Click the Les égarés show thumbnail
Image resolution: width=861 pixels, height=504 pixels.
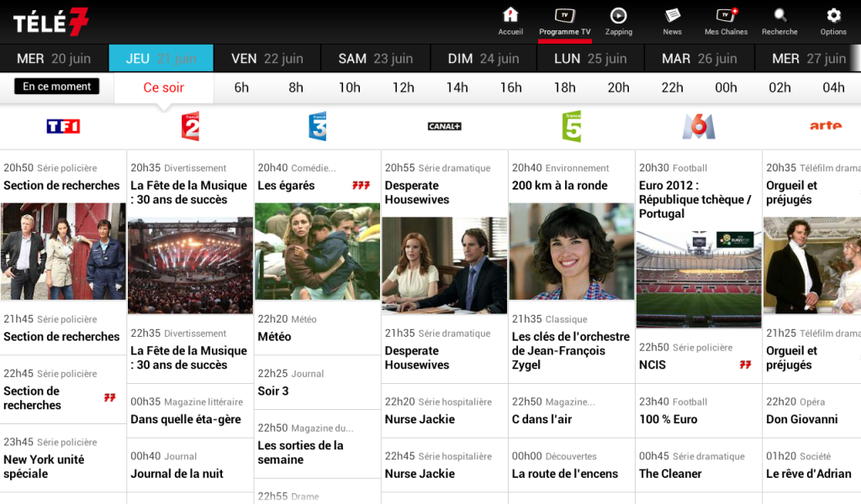pos(317,255)
